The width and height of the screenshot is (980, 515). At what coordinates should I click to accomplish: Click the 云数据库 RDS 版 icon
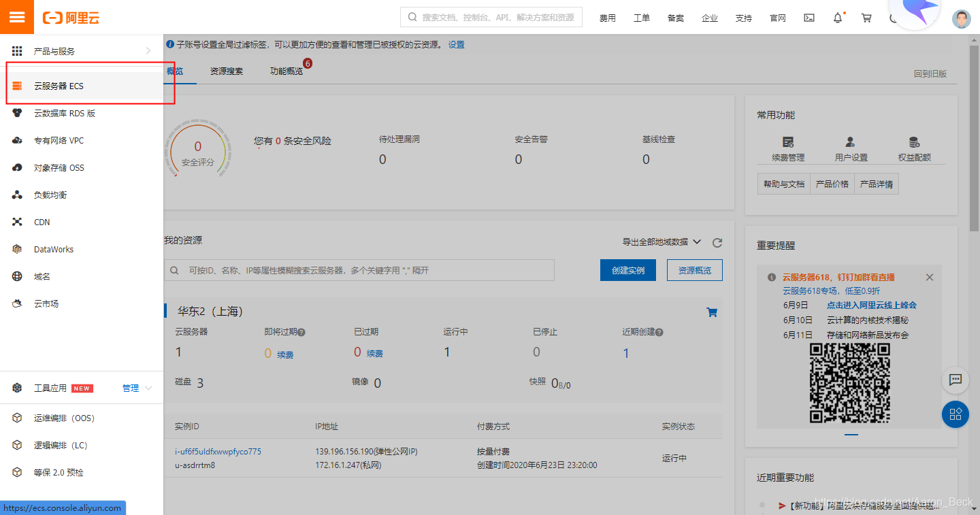point(17,114)
